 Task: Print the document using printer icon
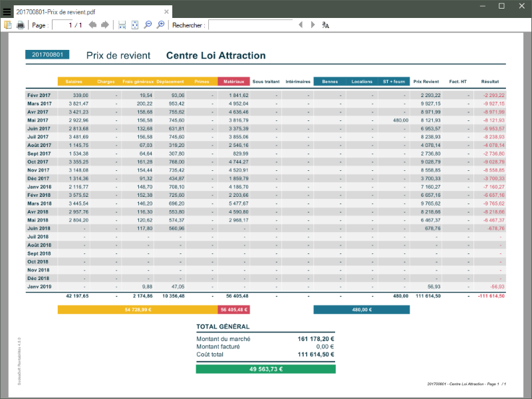tap(21, 25)
